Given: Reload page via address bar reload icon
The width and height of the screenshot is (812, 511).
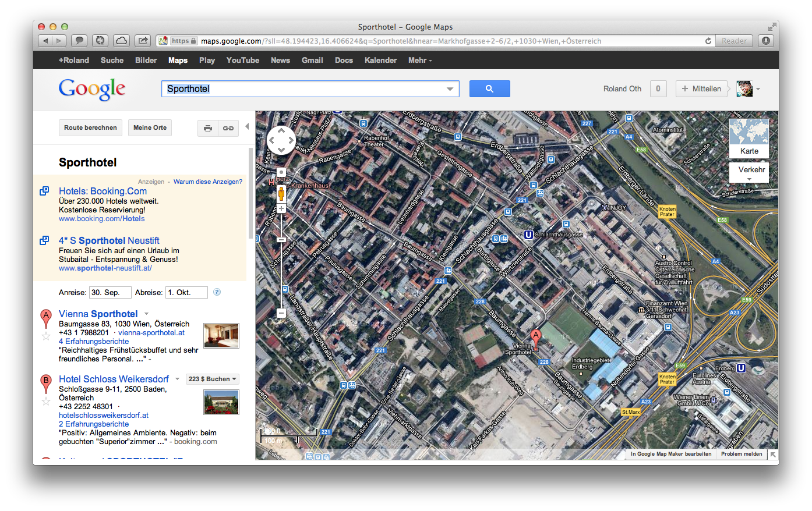Looking at the screenshot, I should pos(708,41).
